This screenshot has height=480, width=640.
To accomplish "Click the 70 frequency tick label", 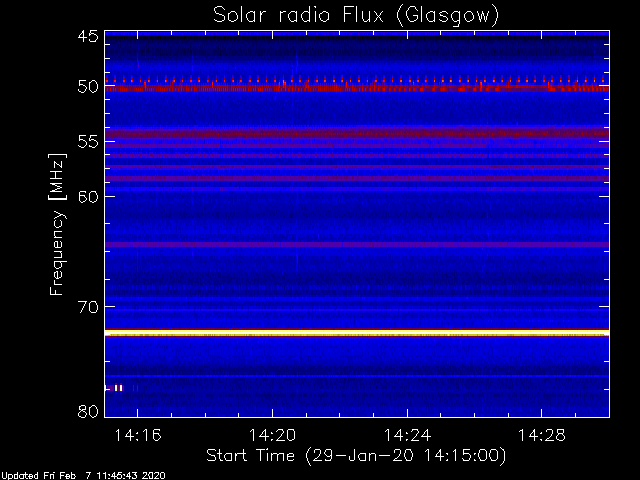I will 88,307.
